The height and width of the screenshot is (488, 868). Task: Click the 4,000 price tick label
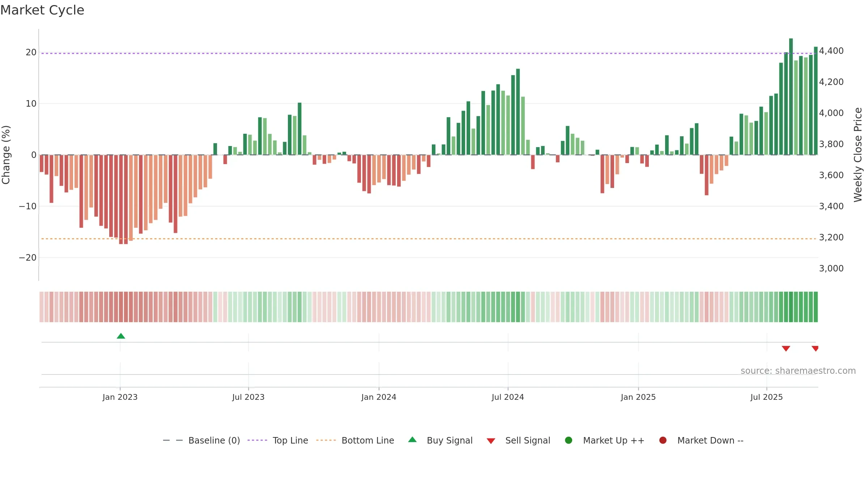831,113
